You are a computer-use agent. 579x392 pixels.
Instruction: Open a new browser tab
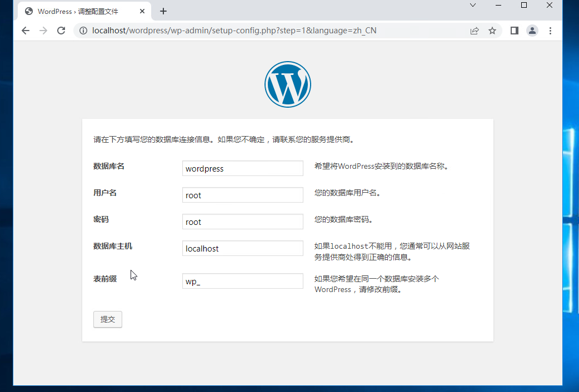pos(163,11)
